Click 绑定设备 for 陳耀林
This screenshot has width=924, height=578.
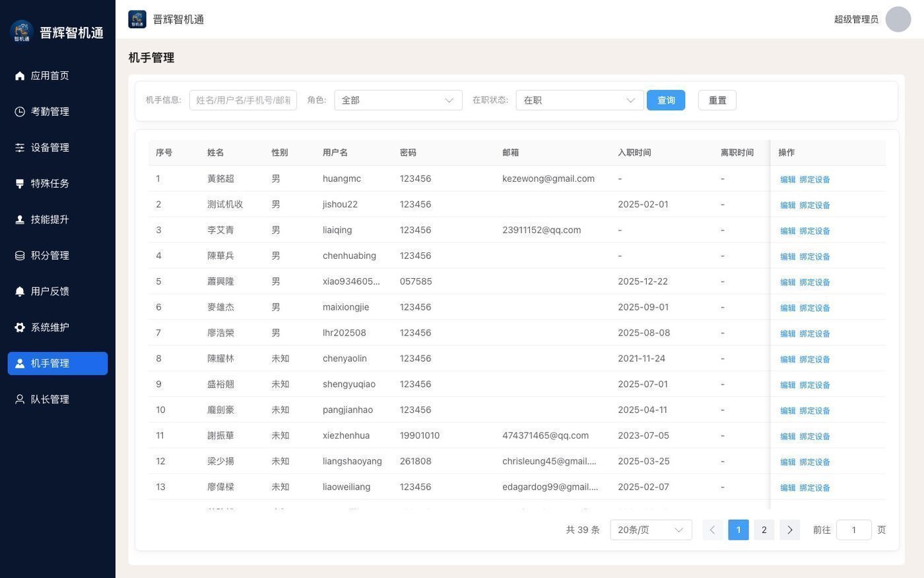[814, 360]
